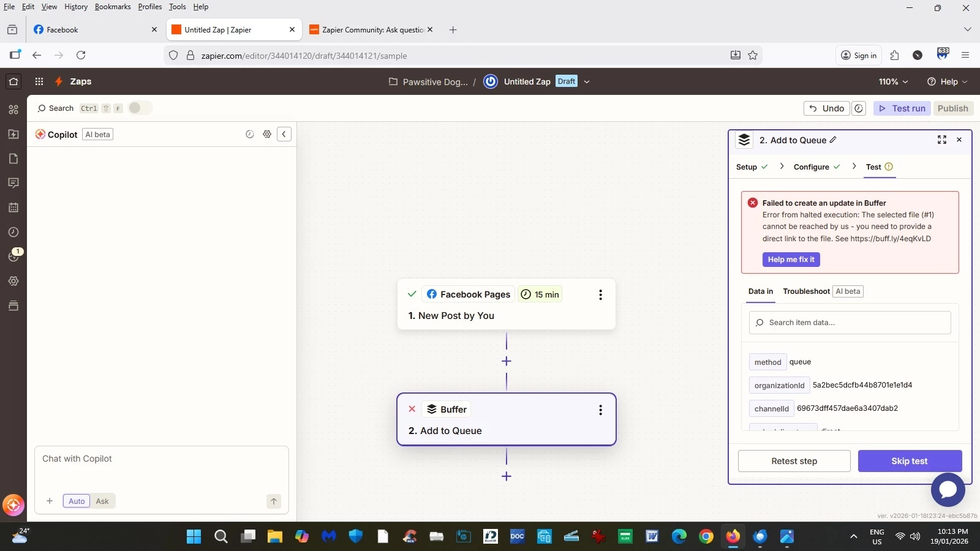Expand the step panel to fullscreen
This screenshot has height=551, width=980.
[x=942, y=140]
